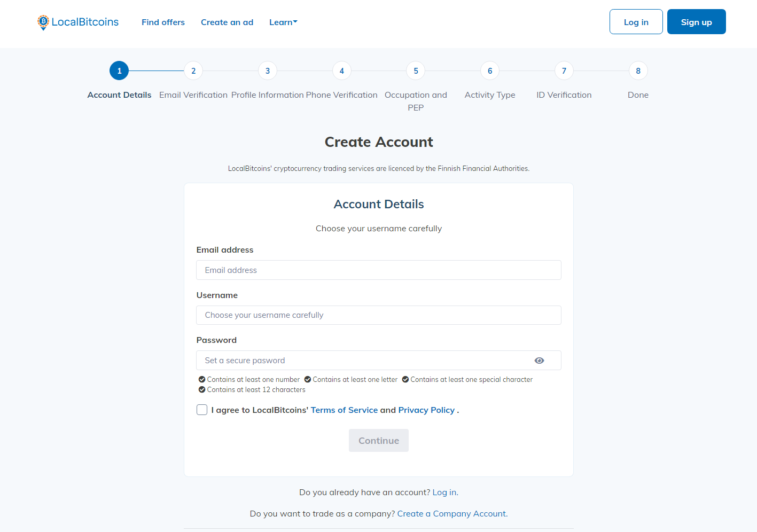Select step 1 Account Details circle

(x=119, y=71)
